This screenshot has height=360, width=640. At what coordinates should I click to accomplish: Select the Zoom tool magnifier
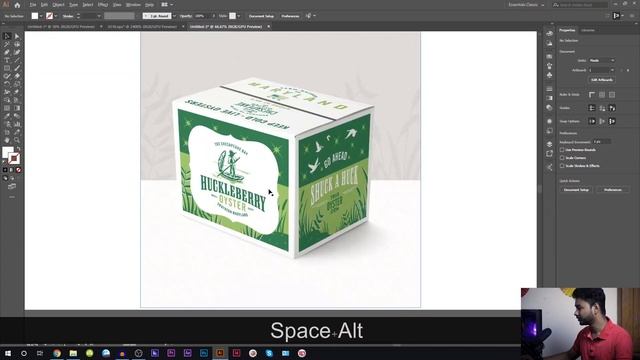[17, 140]
